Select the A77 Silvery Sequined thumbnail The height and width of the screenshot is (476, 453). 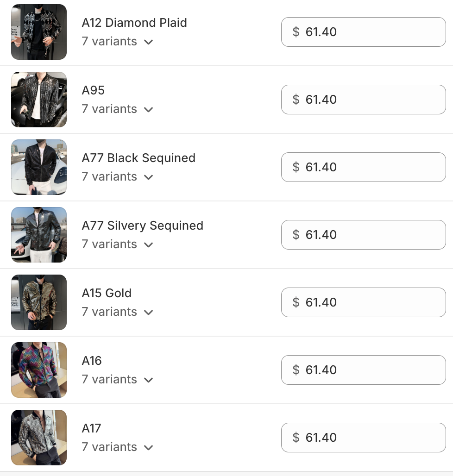(x=39, y=235)
